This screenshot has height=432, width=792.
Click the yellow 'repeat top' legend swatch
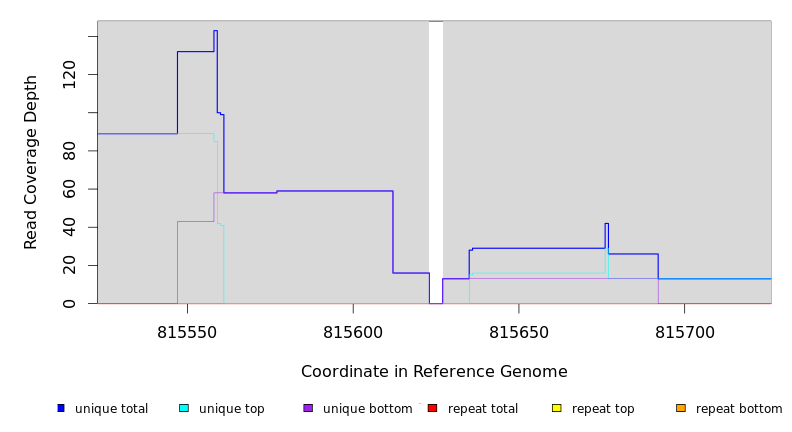click(x=557, y=408)
